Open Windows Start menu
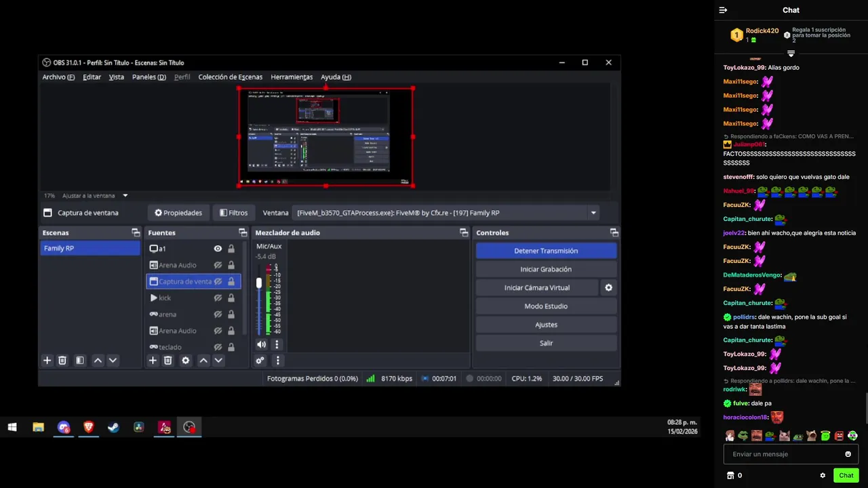 [12, 427]
